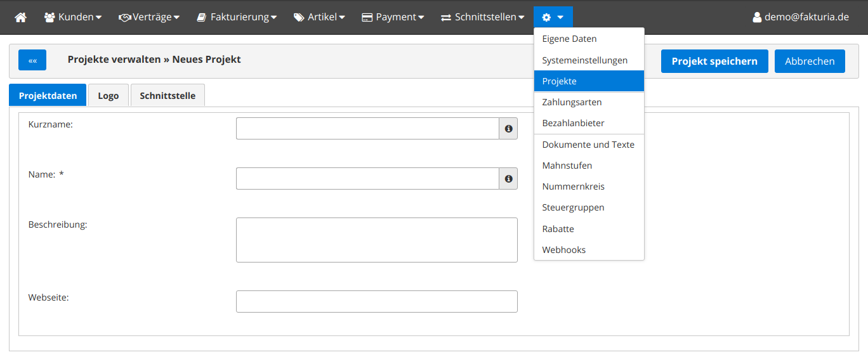Go to the home page icon

point(20,17)
